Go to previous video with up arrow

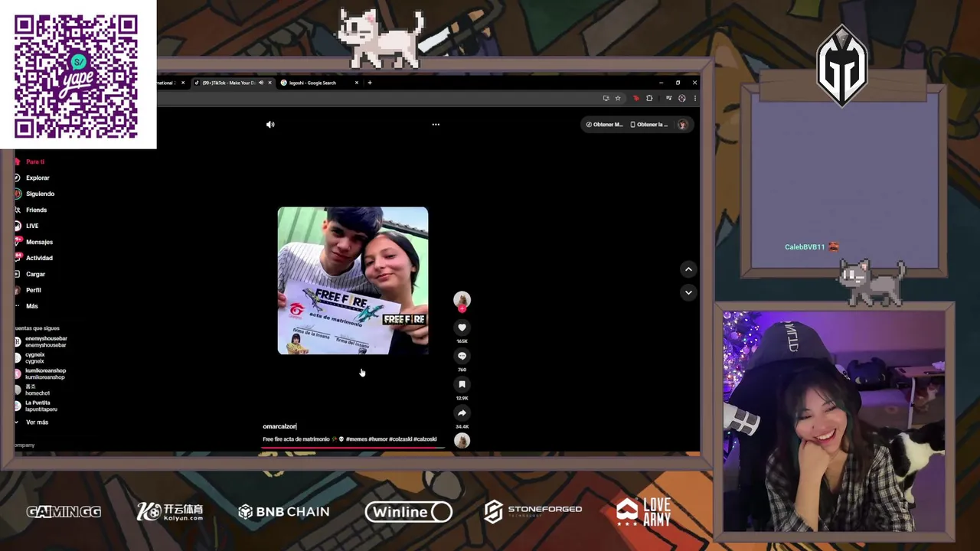[x=688, y=269]
